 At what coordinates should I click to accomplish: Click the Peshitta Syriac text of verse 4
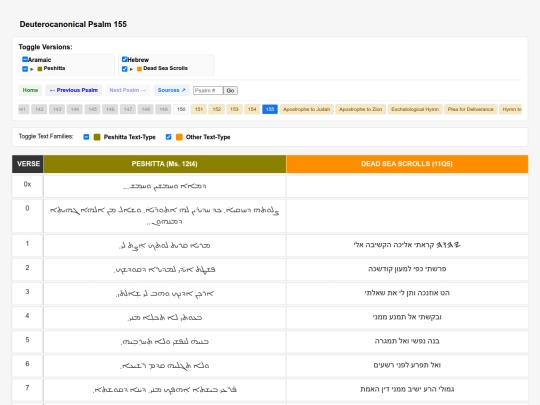pos(165,318)
